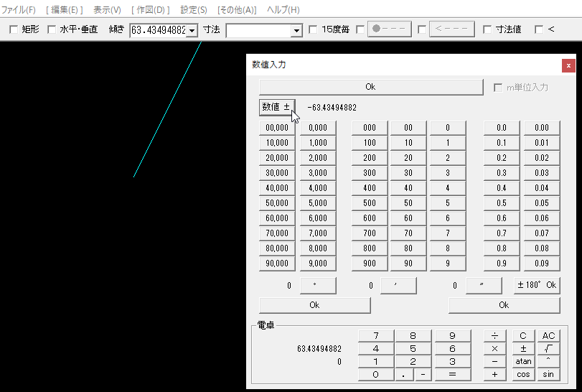The height and width of the screenshot is (392, 582).
Task: Hit the calculator equals key
Action: 452,375
